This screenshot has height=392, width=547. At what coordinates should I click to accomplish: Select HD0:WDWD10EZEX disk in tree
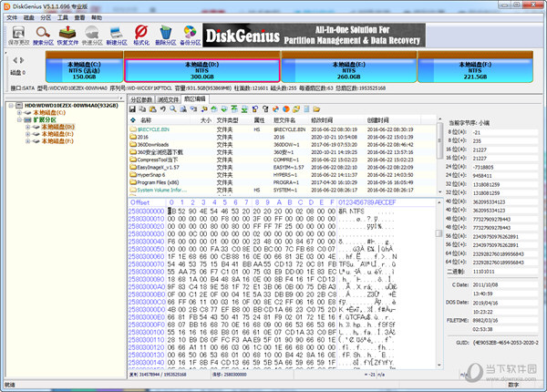point(71,106)
